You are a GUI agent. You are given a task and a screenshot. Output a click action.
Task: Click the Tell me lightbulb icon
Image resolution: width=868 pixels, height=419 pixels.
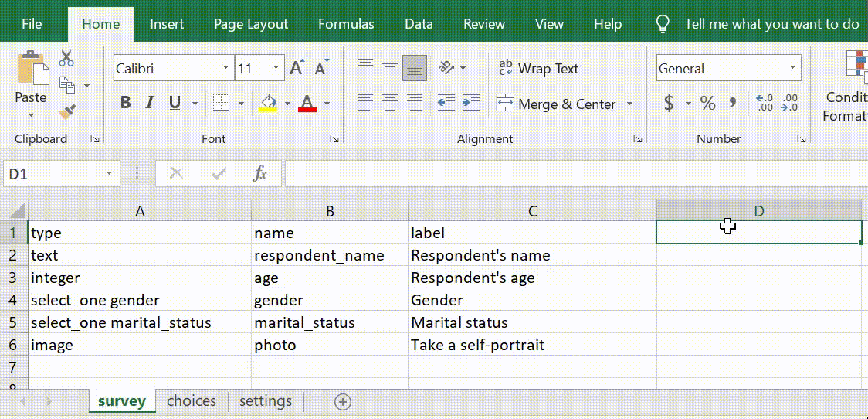click(x=662, y=24)
